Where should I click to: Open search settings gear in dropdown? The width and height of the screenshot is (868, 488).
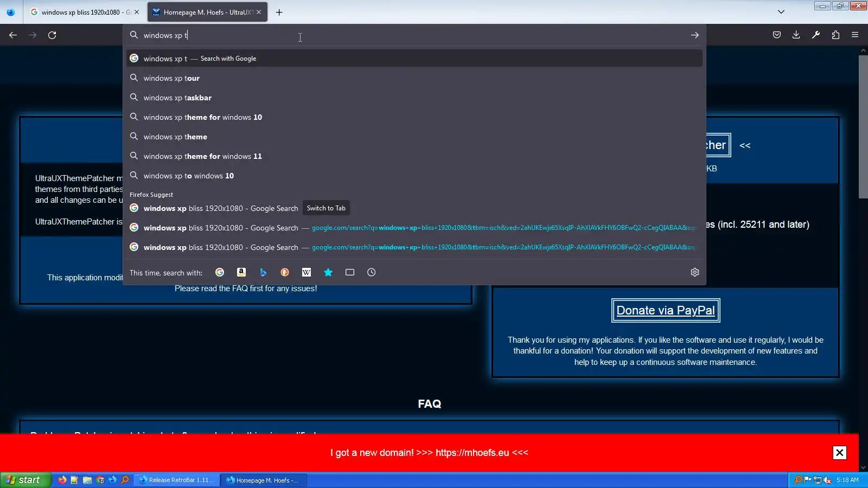[695, 272]
